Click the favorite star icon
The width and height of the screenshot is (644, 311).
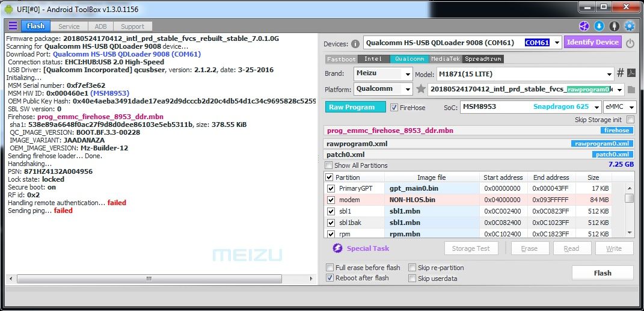[420, 89]
